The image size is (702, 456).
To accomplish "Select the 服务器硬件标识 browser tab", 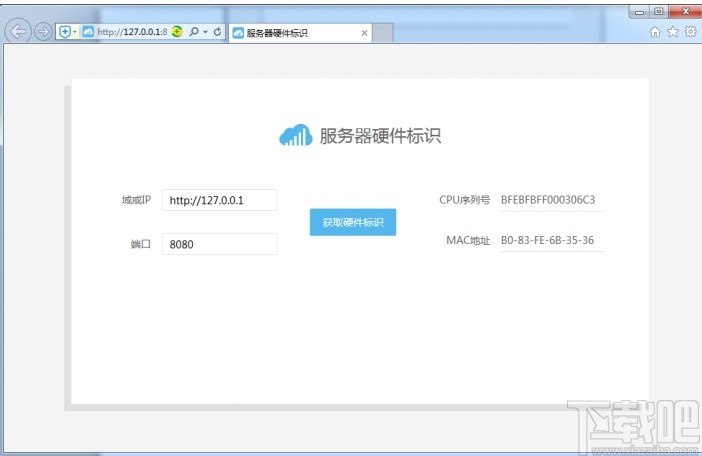I will coord(300,33).
